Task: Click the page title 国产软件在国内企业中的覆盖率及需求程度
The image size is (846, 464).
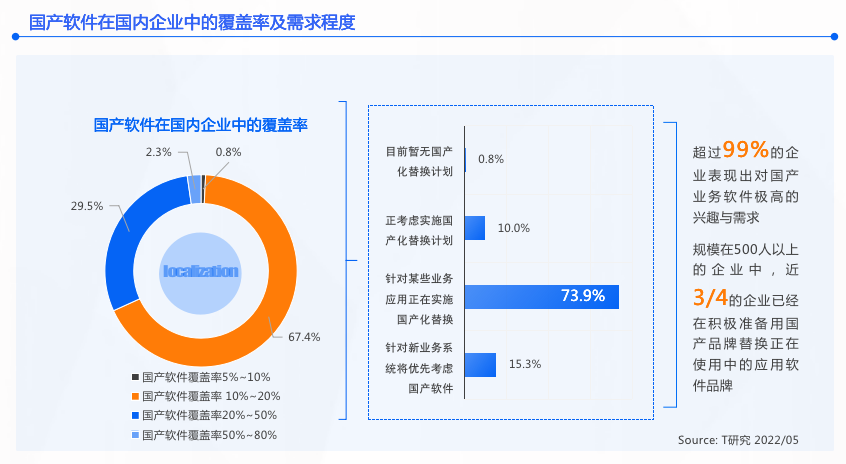Action: point(192,22)
